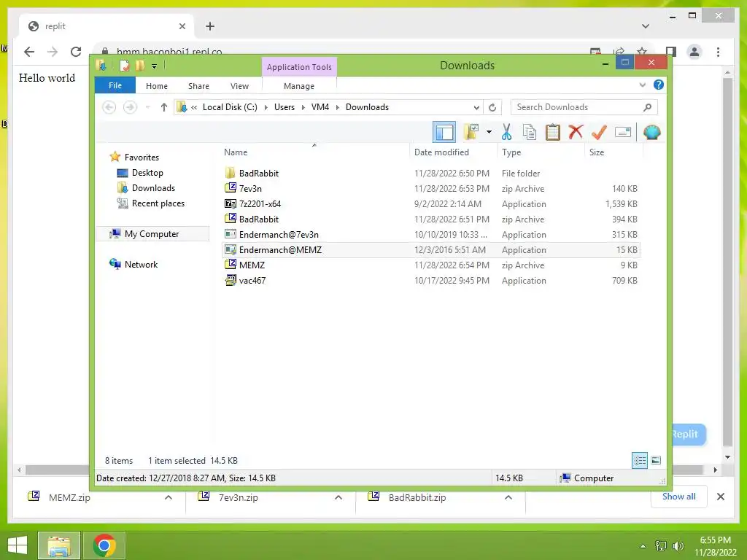This screenshot has height=560, width=747.
Task: Sort by Size column header
Action: coord(597,152)
